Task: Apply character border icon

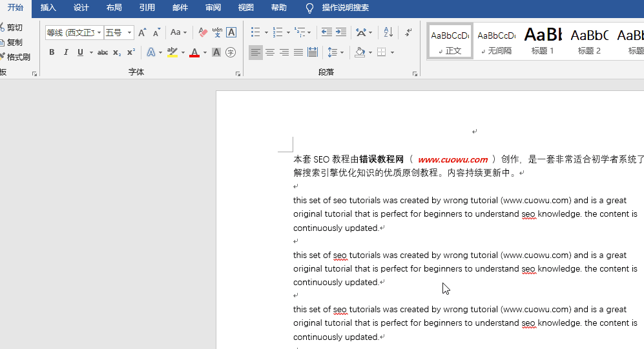Action: click(231, 32)
